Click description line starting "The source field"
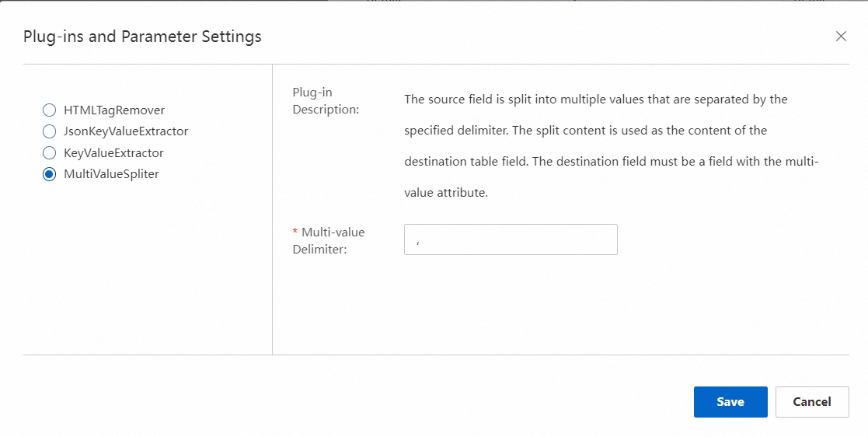The height and width of the screenshot is (437, 868). point(596,100)
